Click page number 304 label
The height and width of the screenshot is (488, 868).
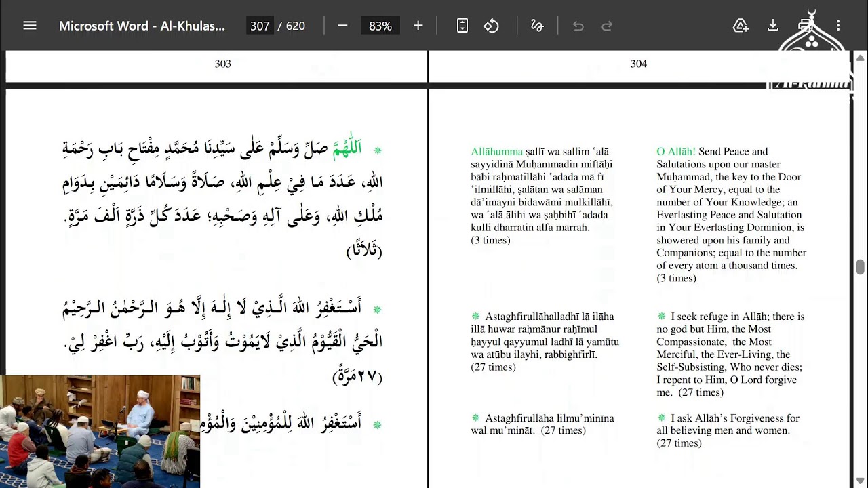pos(639,64)
